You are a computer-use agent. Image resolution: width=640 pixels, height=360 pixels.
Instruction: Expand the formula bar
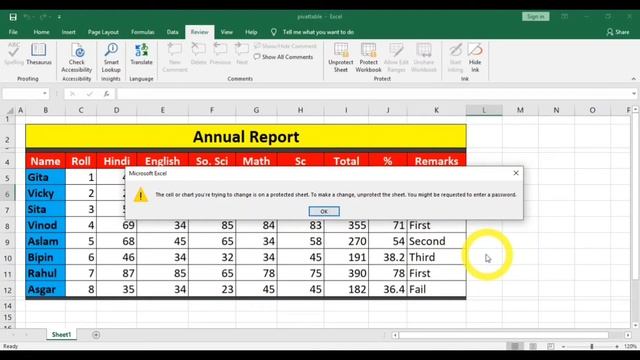coord(633,94)
